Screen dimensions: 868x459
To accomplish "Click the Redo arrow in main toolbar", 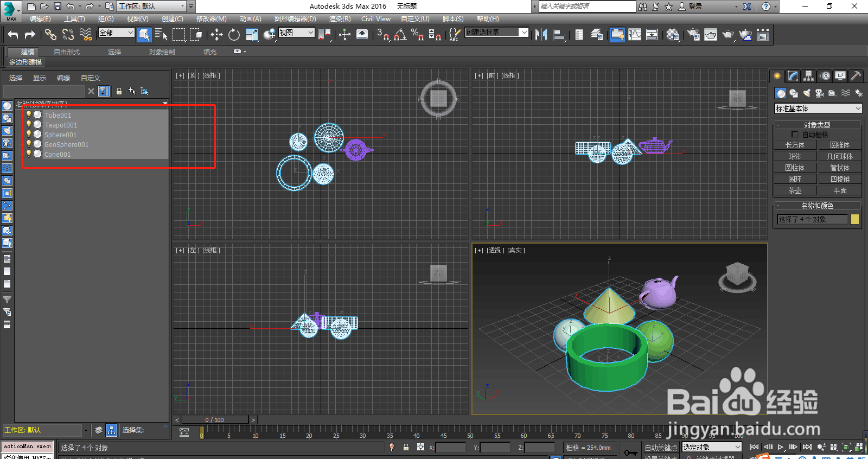I will click(x=30, y=35).
